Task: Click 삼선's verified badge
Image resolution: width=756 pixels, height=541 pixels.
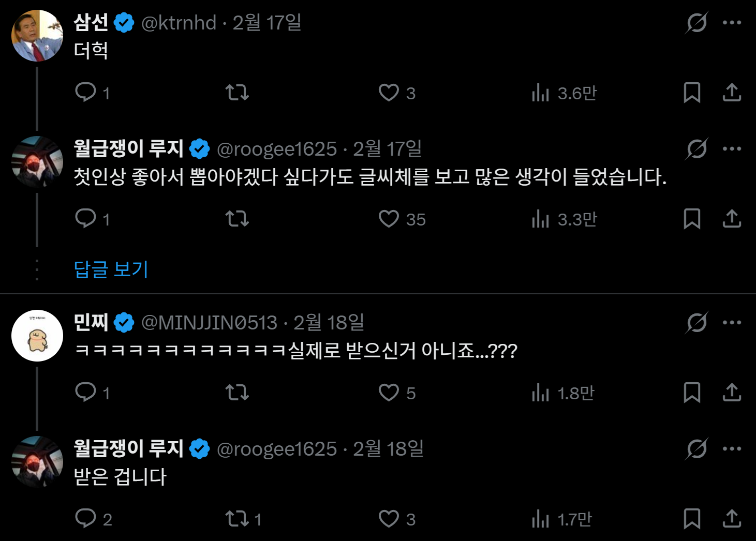Action: tap(123, 22)
